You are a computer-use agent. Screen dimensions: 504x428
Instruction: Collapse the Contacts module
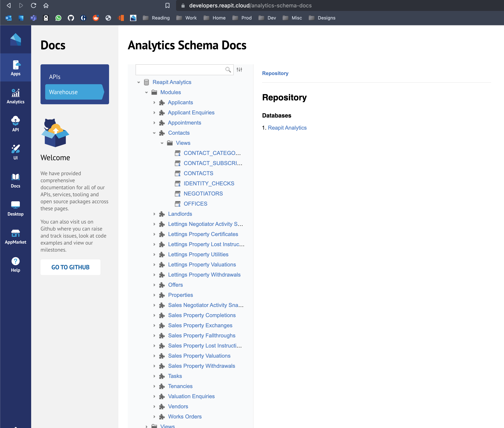(154, 133)
